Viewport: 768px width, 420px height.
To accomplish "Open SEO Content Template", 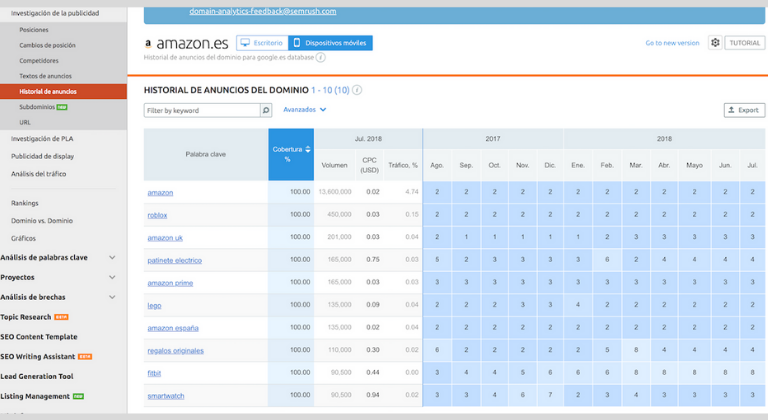I will pyautogui.click(x=39, y=337).
